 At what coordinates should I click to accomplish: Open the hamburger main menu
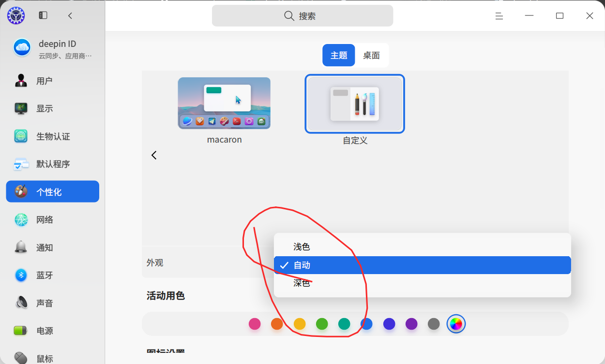pos(499,16)
